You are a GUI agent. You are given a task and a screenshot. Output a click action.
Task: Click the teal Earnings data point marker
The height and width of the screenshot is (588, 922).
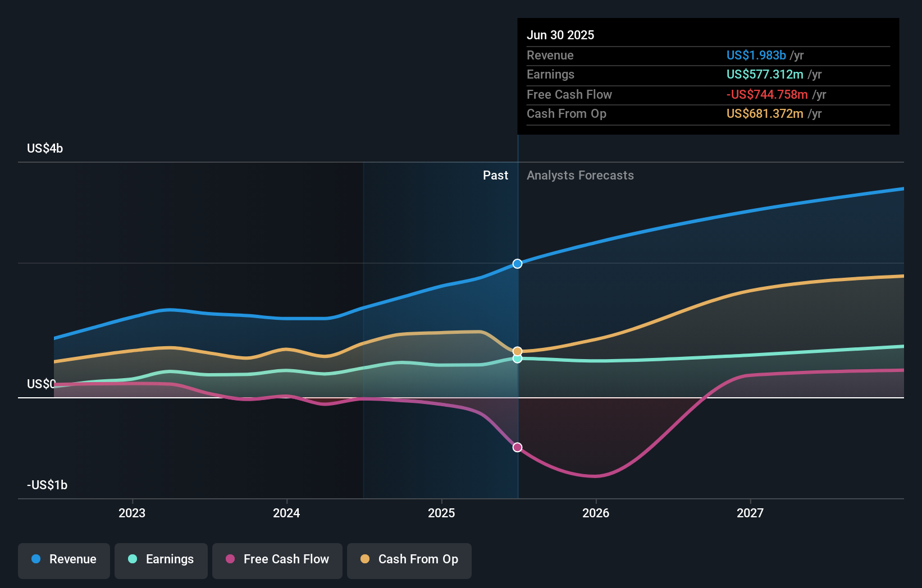pyautogui.click(x=517, y=359)
